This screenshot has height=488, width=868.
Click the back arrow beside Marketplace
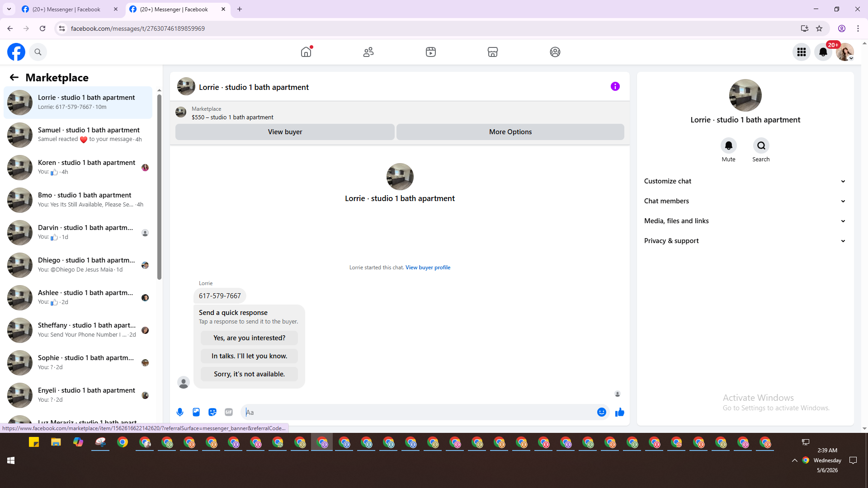tap(14, 78)
